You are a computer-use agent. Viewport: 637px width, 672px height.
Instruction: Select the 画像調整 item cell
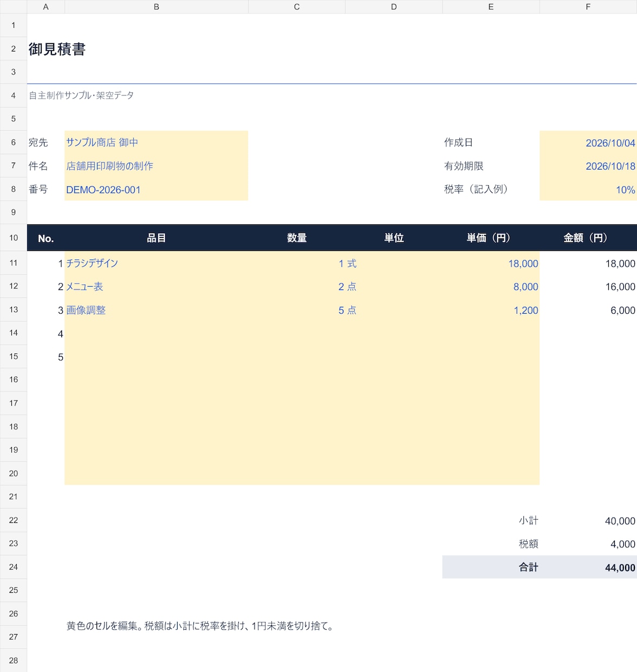tap(156, 310)
